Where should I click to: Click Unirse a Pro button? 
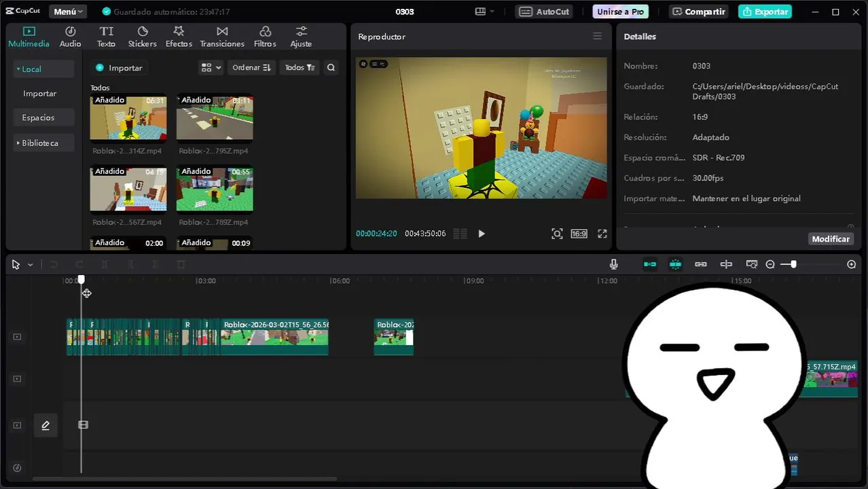(x=620, y=12)
